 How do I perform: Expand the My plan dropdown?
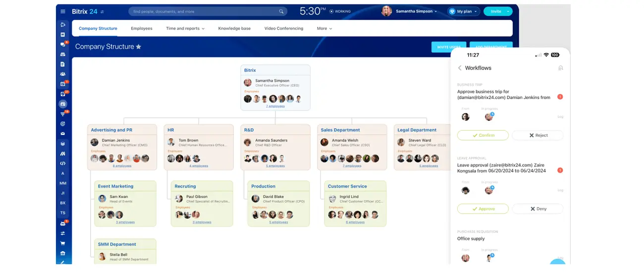pyautogui.click(x=464, y=11)
